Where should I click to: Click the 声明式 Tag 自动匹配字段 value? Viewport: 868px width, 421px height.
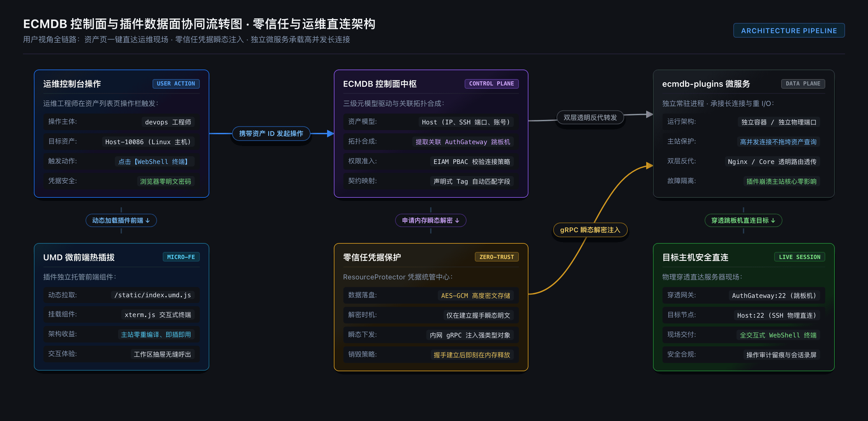(x=472, y=181)
